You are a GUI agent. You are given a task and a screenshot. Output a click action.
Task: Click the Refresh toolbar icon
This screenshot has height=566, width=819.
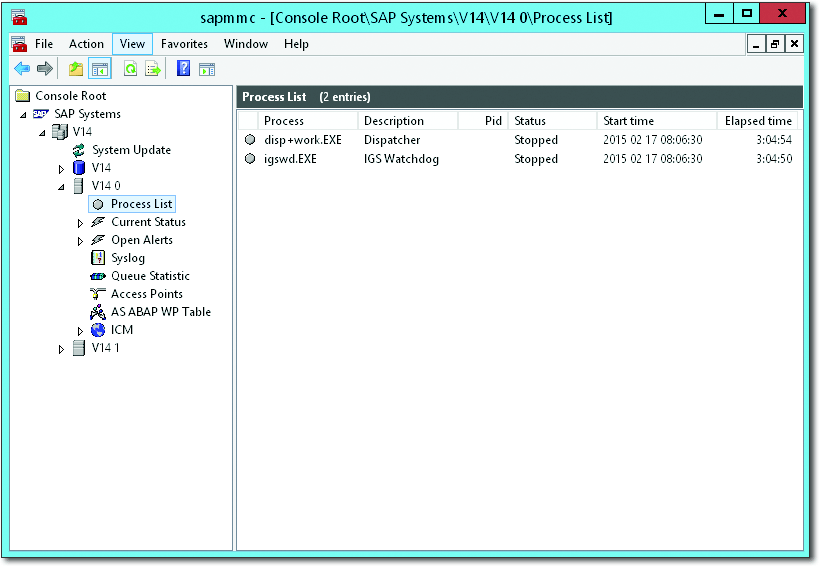(131, 68)
